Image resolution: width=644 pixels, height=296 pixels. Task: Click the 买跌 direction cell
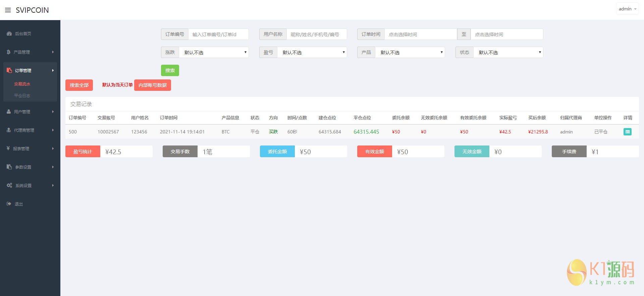[x=273, y=132]
